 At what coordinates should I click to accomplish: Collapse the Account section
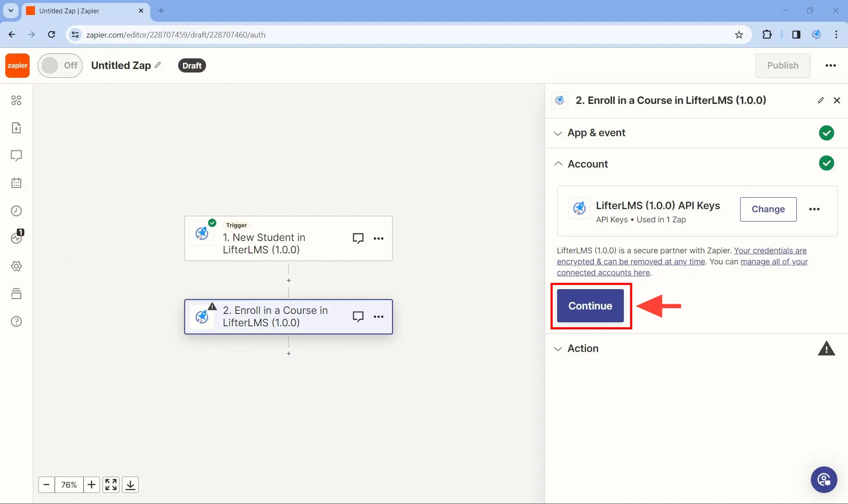pos(558,163)
